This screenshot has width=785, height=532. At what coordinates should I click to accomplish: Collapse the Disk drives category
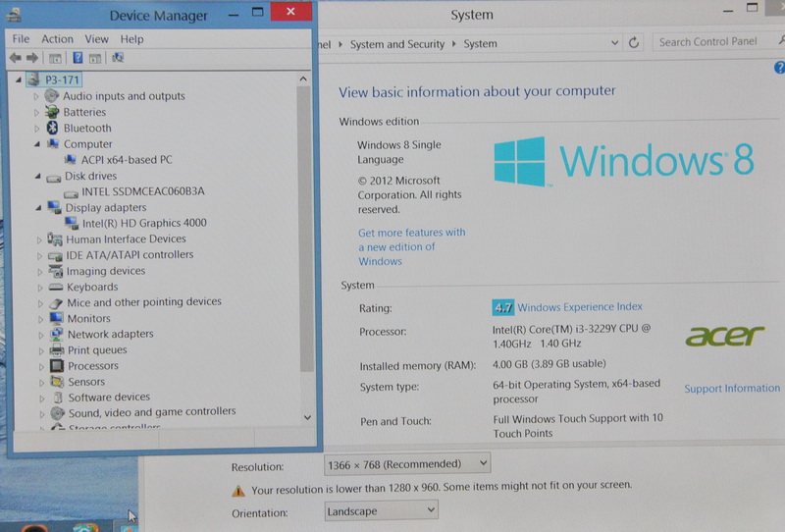tap(37, 176)
